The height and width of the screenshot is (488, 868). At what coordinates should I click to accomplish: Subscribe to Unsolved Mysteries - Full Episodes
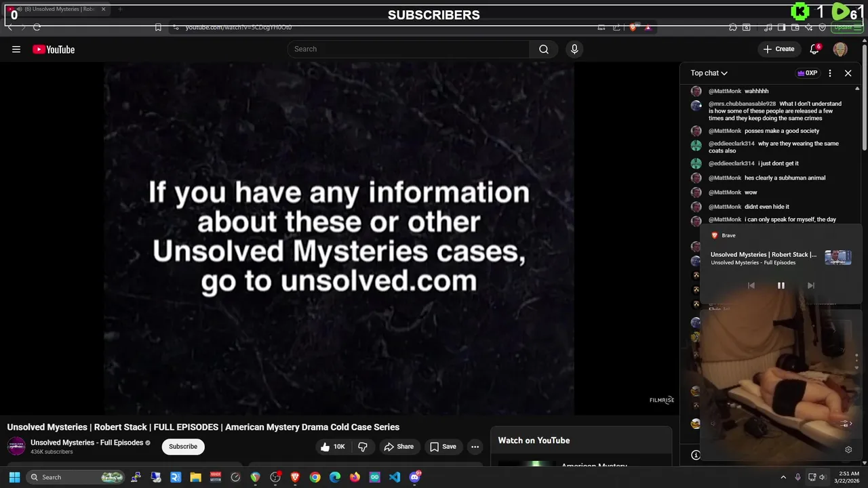pos(183,447)
